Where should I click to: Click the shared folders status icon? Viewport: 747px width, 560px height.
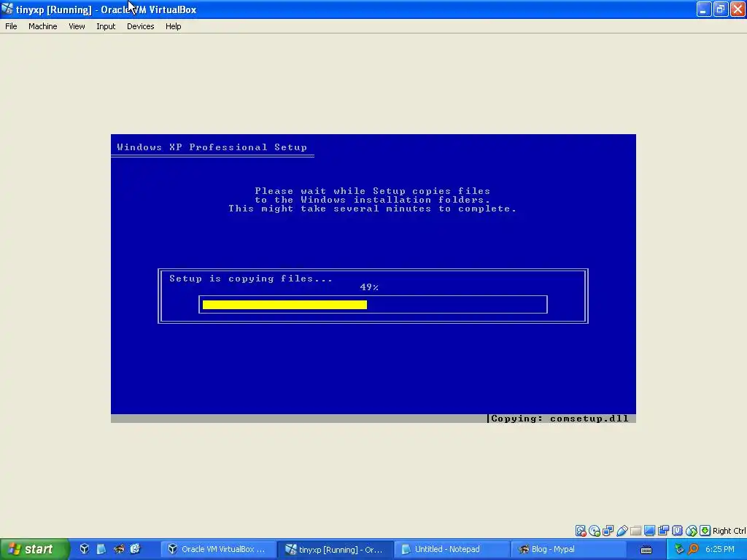tap(635, 531)
